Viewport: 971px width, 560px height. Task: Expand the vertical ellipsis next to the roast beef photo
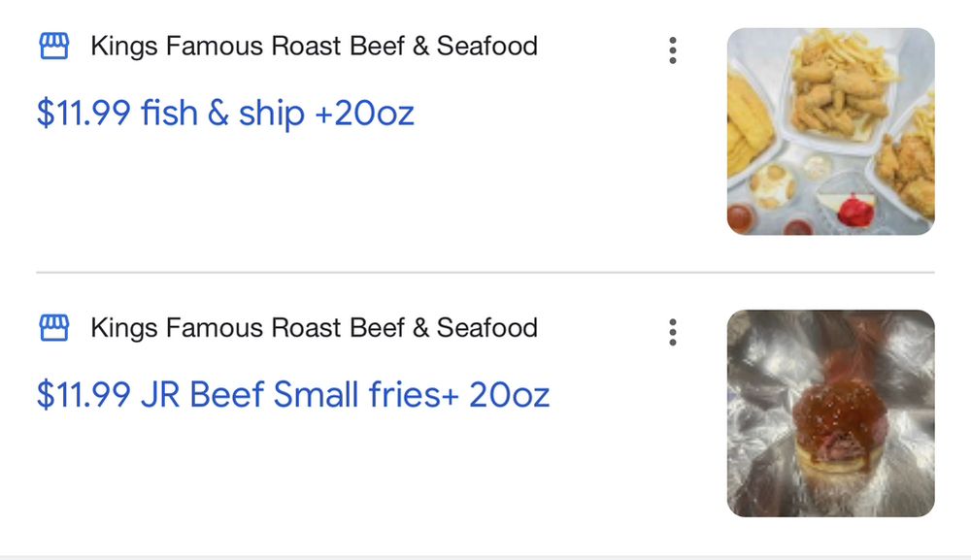(673, 333)
